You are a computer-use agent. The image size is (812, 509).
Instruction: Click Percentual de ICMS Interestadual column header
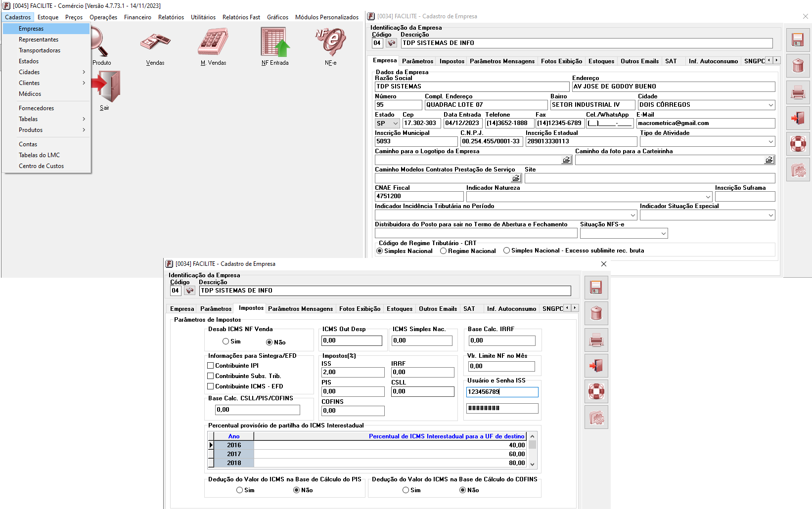[x=390, y=436]
